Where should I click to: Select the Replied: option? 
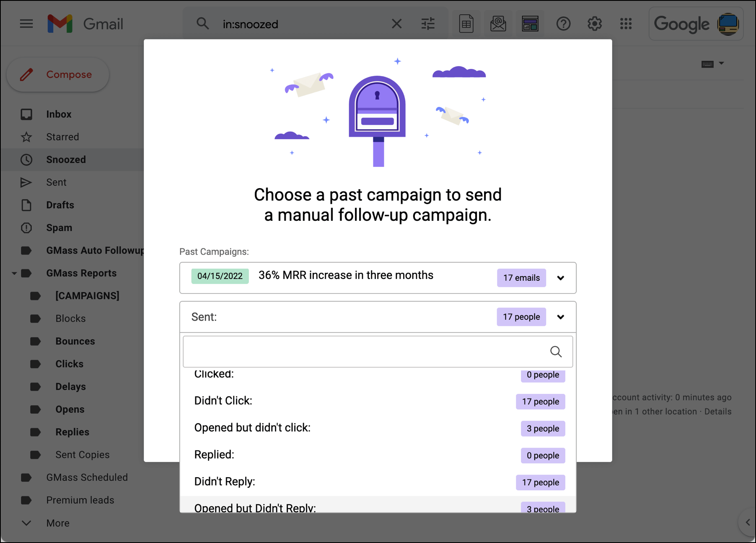378,455
